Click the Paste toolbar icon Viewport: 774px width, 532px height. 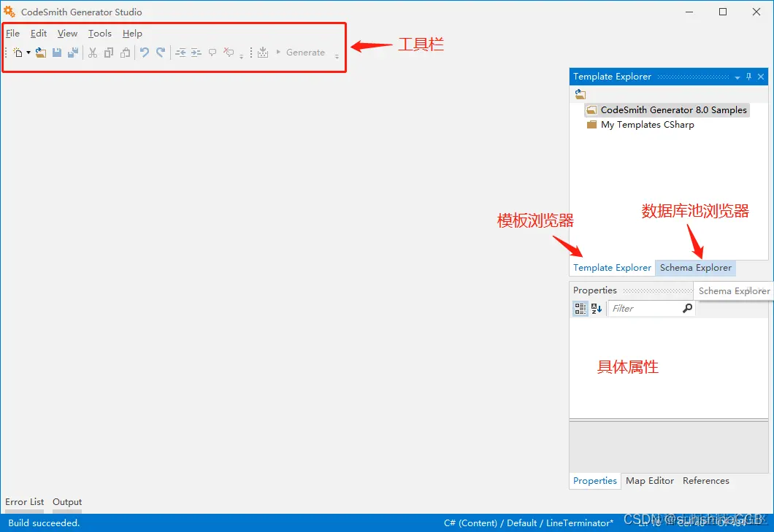point(126,53)
